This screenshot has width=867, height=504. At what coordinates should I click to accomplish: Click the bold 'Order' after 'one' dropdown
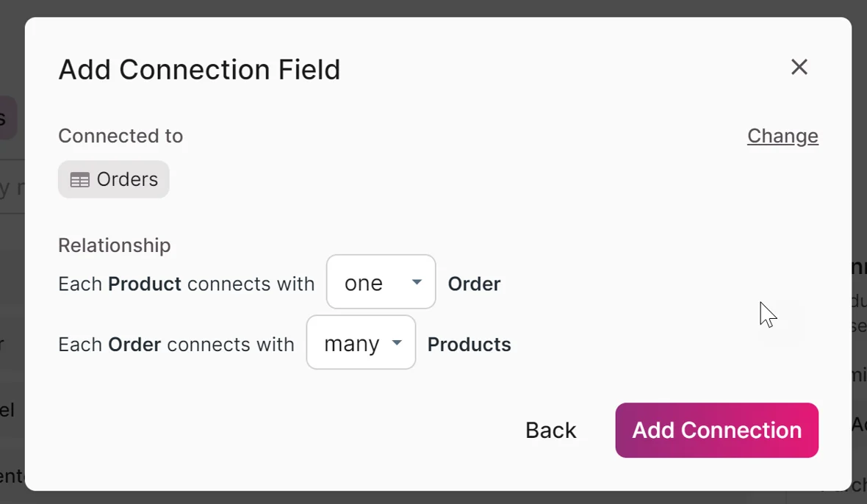pyautogui.click(x=474, y=284)
